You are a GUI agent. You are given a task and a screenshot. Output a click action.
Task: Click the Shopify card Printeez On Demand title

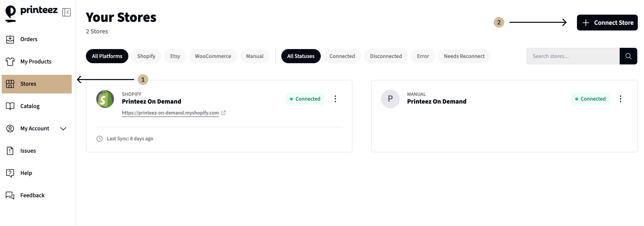click(x=151, y=102)
